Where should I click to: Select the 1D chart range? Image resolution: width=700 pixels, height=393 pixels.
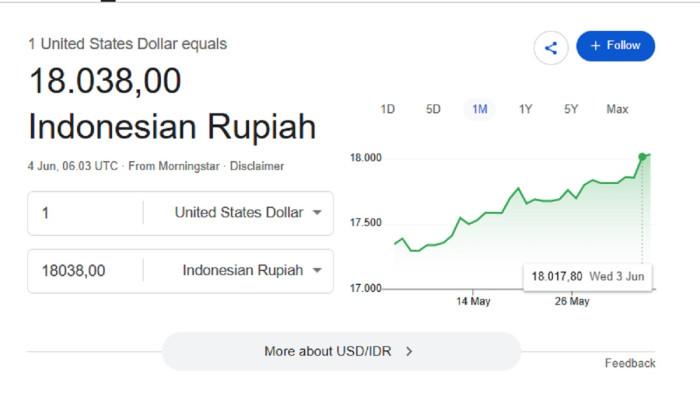[x=388, y=109]
